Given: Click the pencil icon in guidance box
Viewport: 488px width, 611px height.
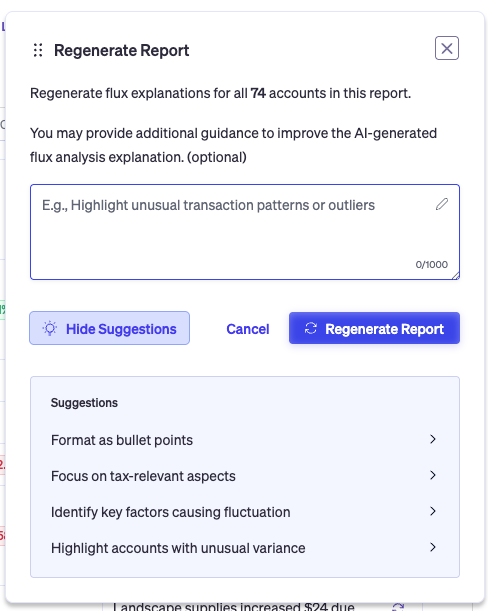Looking at the screenshot, I should coord(442,204).
